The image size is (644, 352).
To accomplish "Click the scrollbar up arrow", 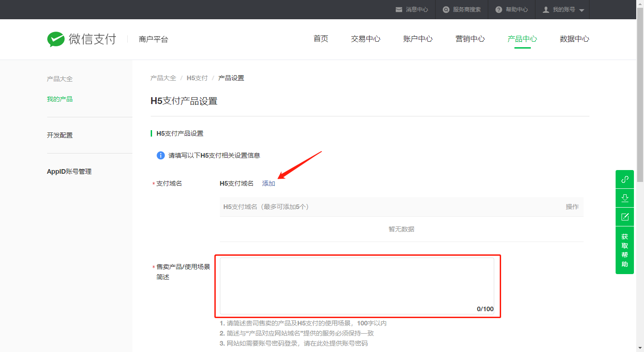I will coord(640,4).
